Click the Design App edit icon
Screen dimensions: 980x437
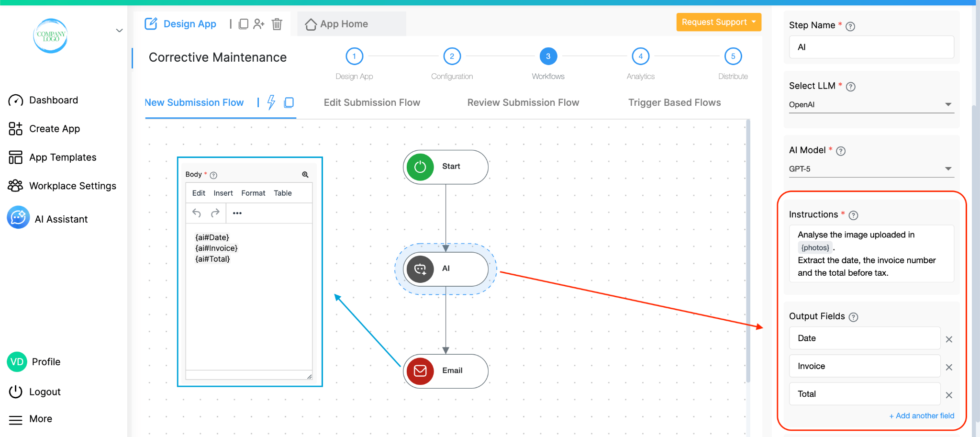tap(151, 24)
